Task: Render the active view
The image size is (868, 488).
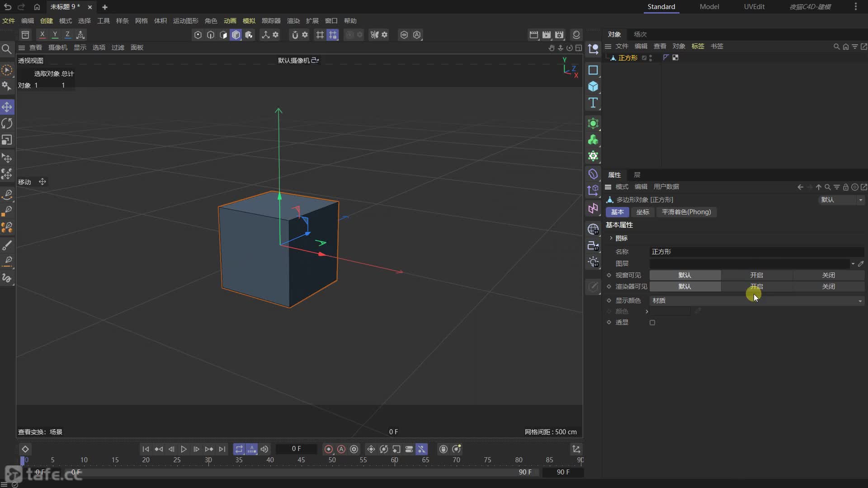Action: click(x=534, y=35)
